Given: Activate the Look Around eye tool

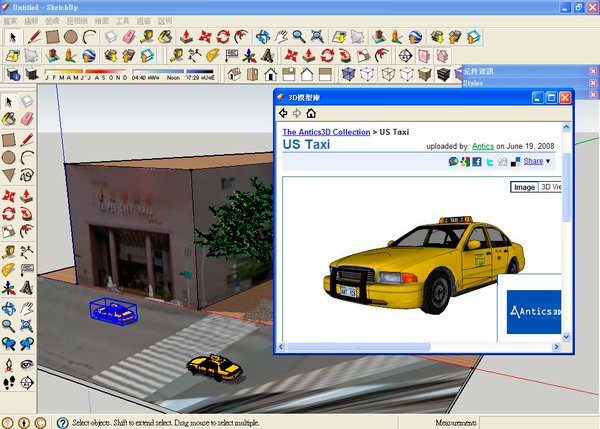Looking at the screenshot, I should (x=26, y=364).
